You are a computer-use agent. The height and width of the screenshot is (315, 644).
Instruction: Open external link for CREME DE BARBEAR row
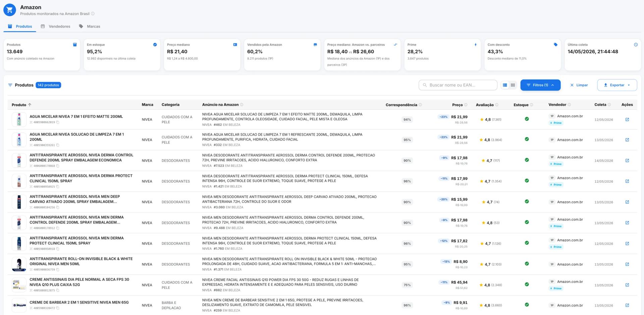627,305
